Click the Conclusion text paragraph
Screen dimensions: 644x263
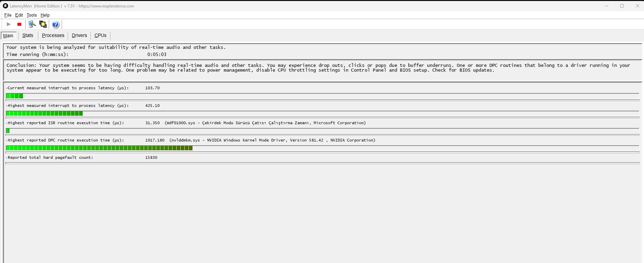[x=318, y=68]
